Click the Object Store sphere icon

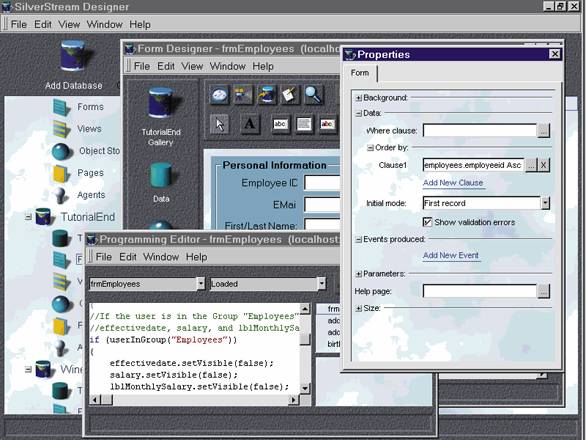pos(61,151)
